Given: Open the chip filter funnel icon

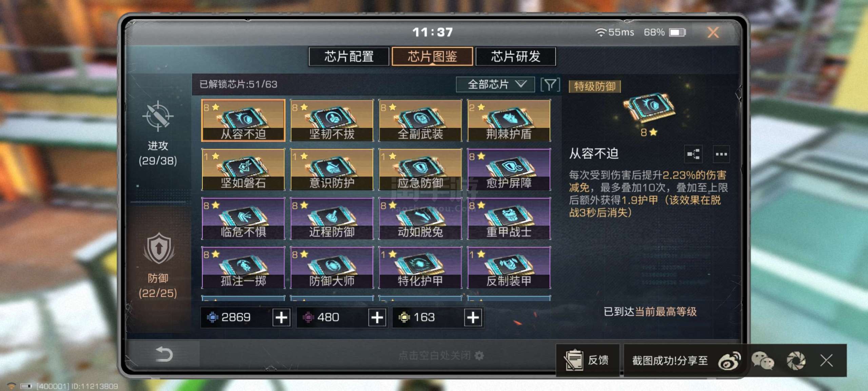Looking at the screenshot, I should pyautogui.click(x=550, y=85).
